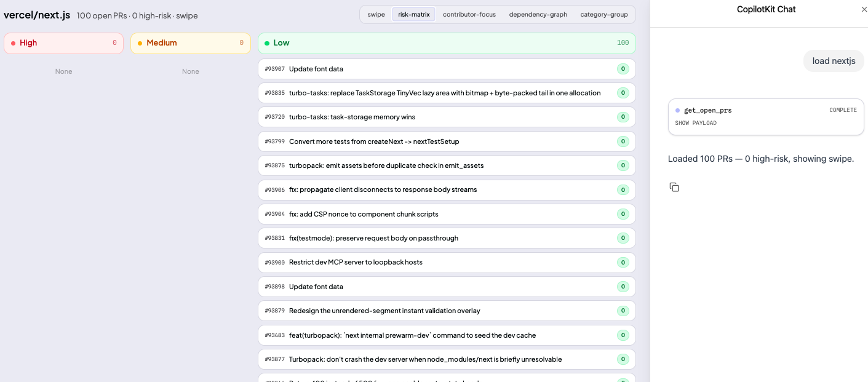Click the COMPLETE status label
This screenshot has height=382, width=868.
[843, 110]
